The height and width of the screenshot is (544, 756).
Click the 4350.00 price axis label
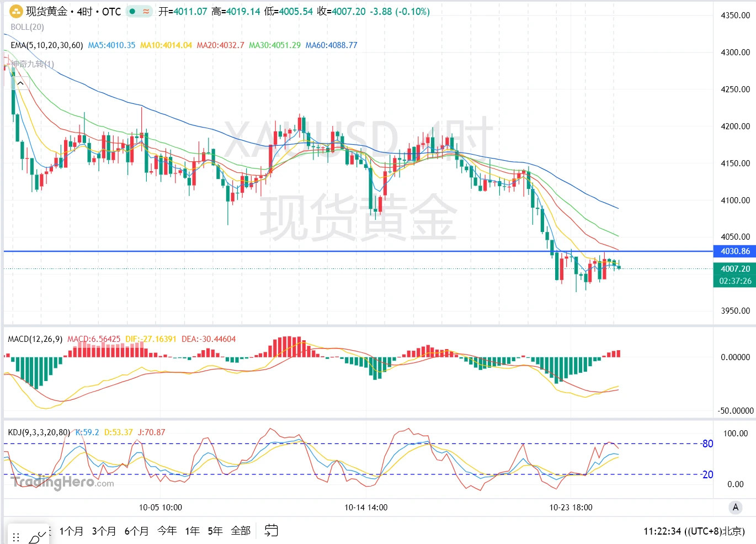click(735, 15)
